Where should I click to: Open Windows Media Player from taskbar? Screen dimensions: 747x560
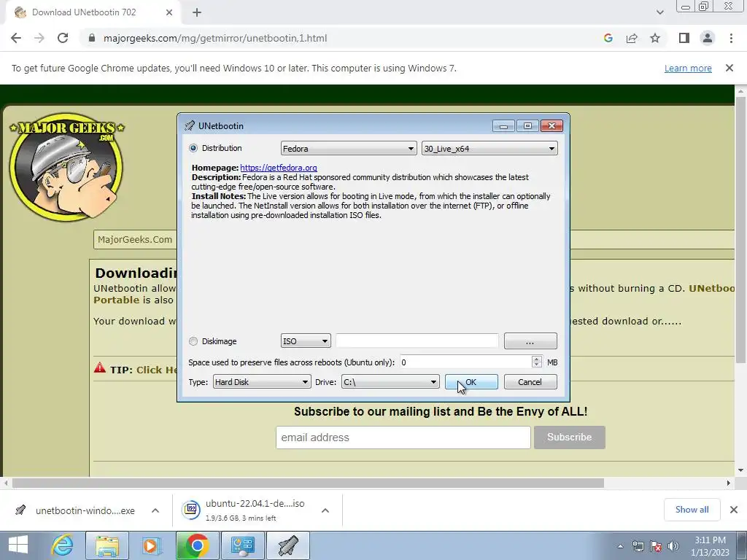tap(152, 545)
